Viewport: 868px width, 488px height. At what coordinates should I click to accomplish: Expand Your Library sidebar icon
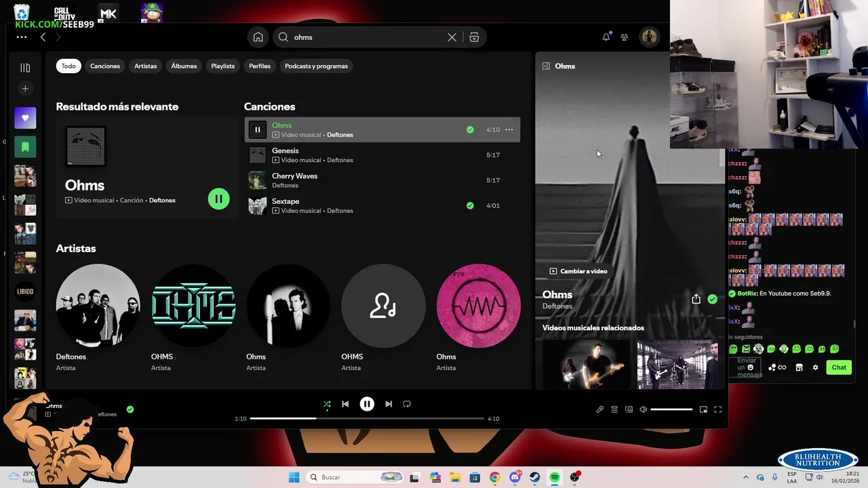(25, 68)
